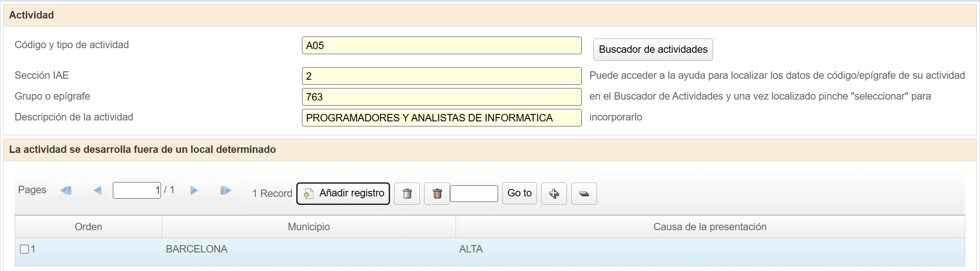Go to the previous page of records
The image size is (980, 271).
[98, 190]
